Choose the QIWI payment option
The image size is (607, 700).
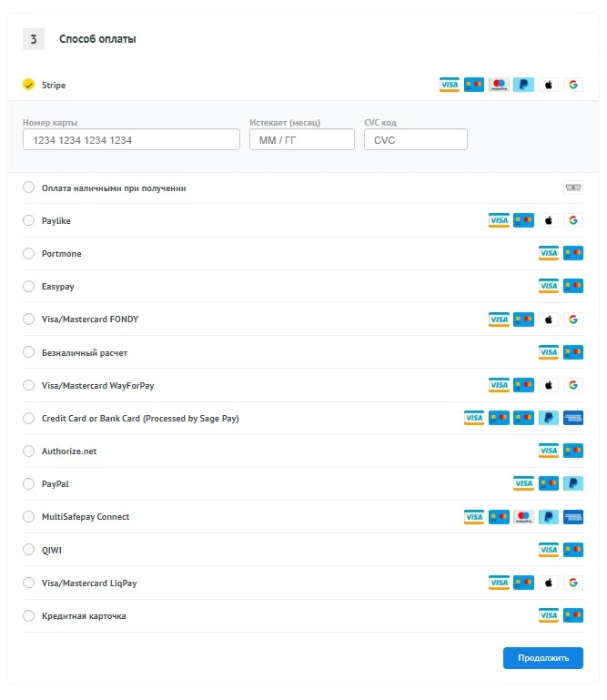(28, 551)
